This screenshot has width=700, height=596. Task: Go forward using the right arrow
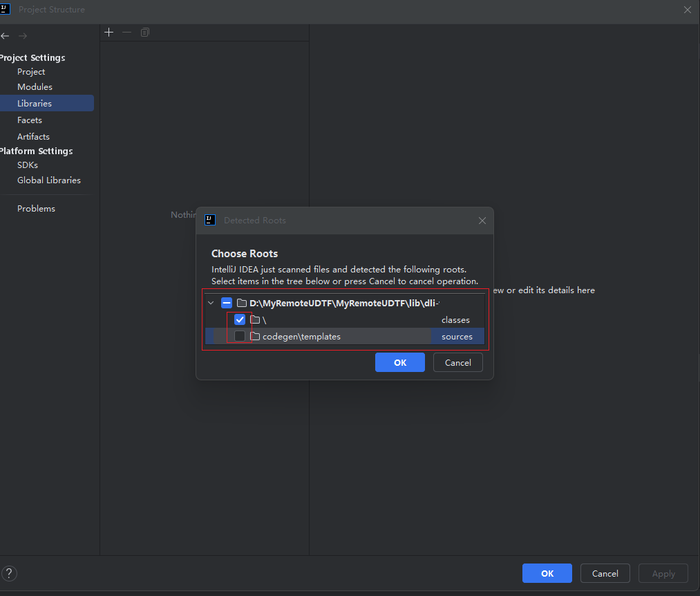[23, 36]
